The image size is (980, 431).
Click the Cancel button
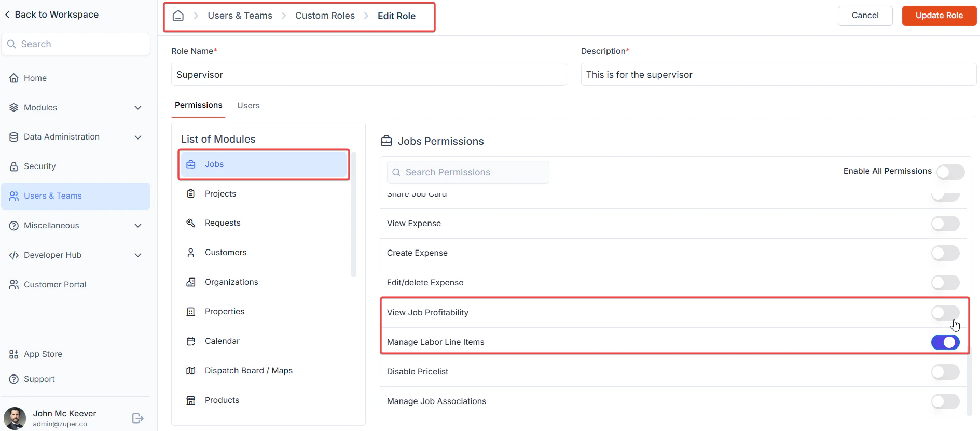865,16
